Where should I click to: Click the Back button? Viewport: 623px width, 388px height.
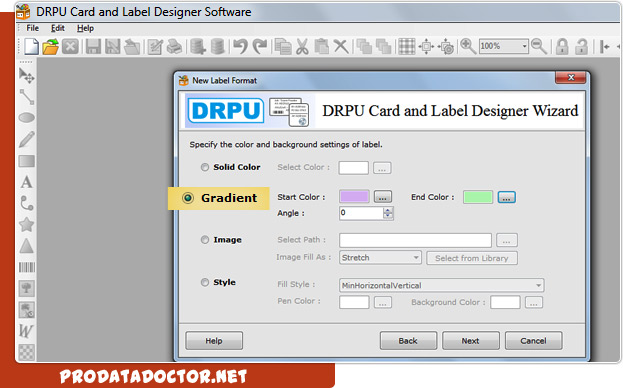click(x=408, y=341)
